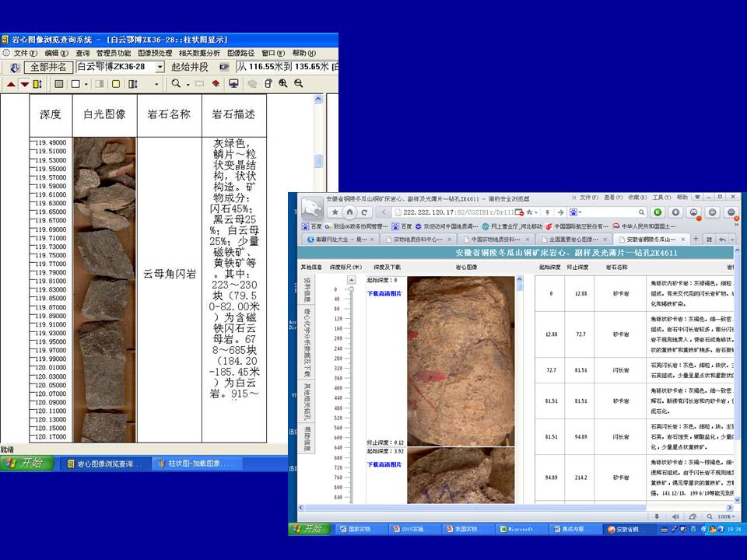Open dropdown arrow after gray column-arrange icon
Screen dimensions: 747x560
click(156, 84)
